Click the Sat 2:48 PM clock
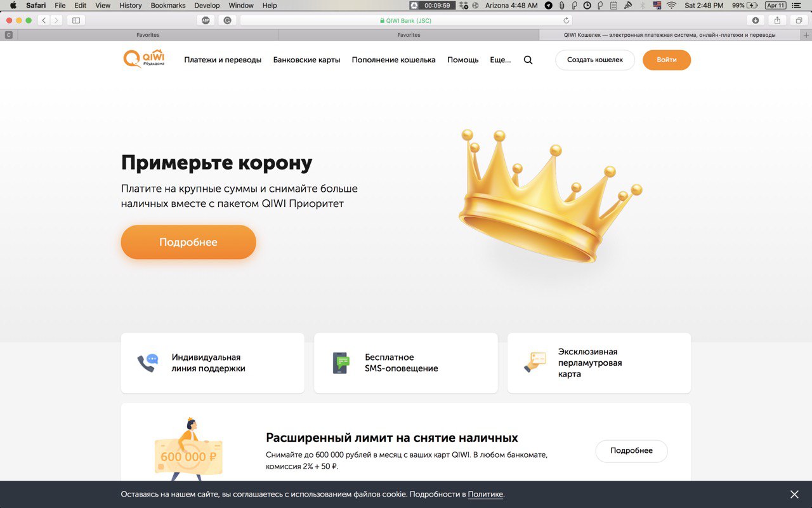The image size is (812, 508). pyautogui.click(x=704, y=5)
